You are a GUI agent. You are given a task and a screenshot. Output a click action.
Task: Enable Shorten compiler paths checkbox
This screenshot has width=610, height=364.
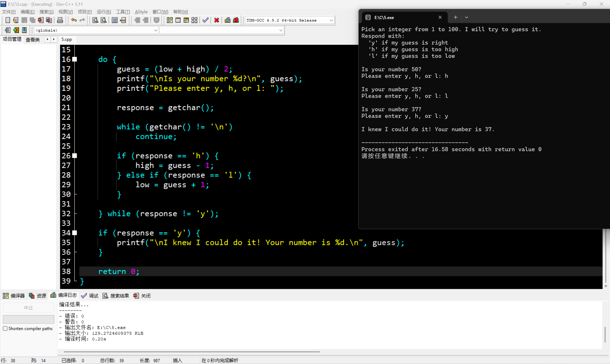click(x=5, y=329)
